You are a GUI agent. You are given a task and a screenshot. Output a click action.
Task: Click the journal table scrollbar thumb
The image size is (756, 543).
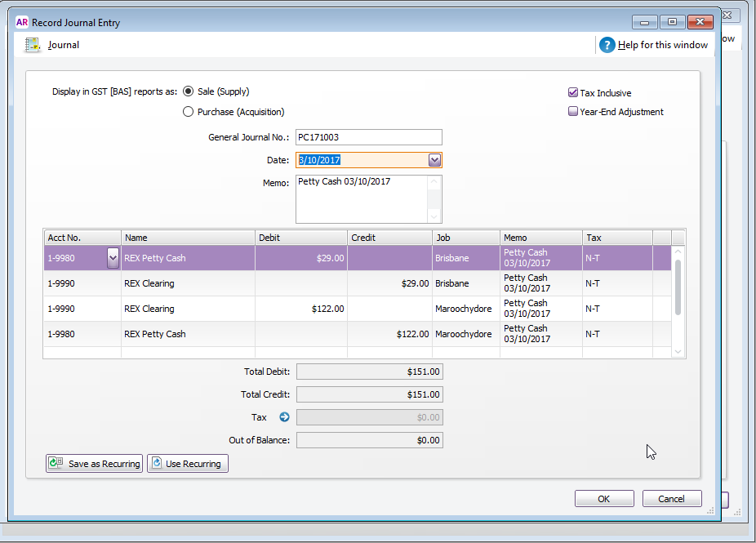pos(678,287)
